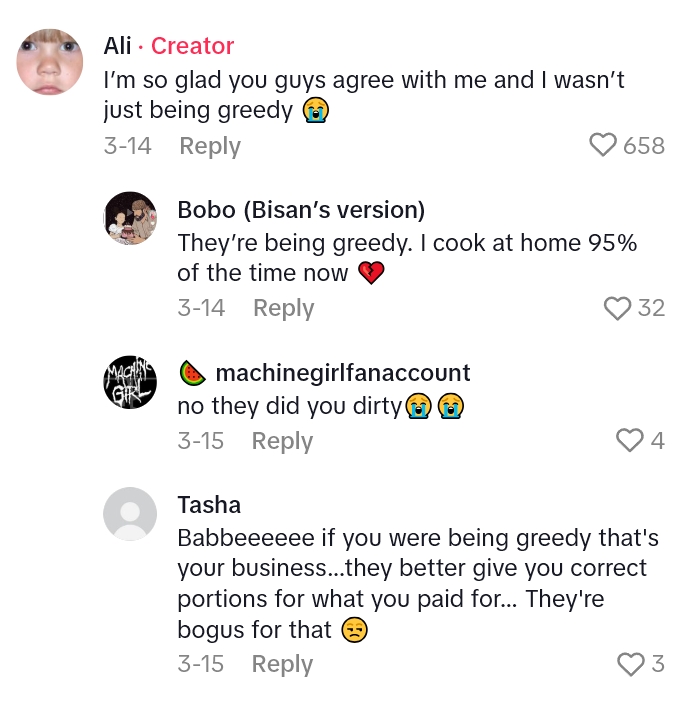Like Ali's comment with the heart icon
674x708 pixels.
click(x=603, y=146)
